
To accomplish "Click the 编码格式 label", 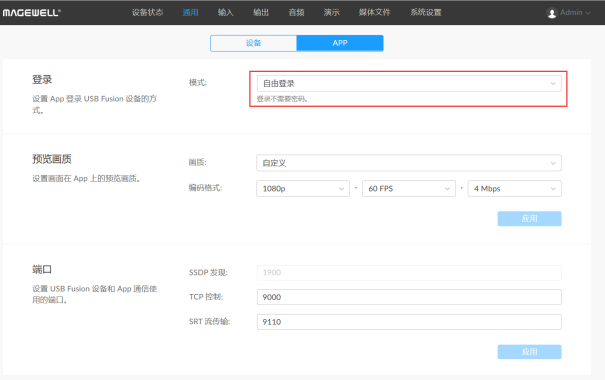I will click(x=205, y=188).
